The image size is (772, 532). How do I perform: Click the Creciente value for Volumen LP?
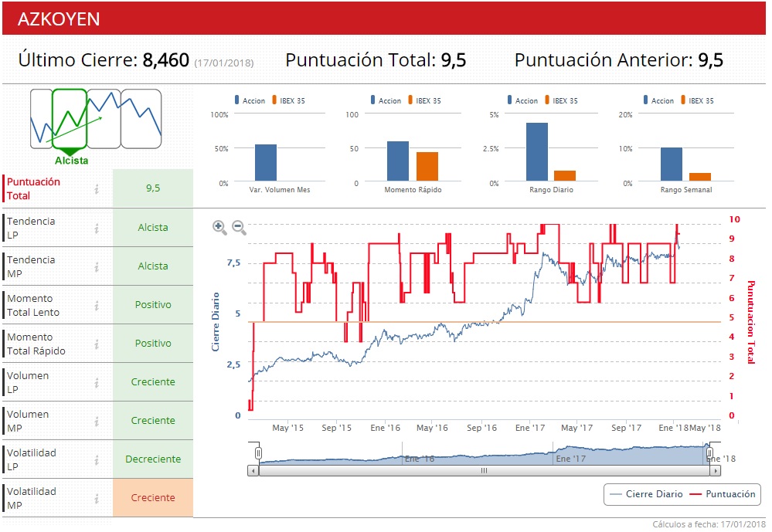coord(153,382)
